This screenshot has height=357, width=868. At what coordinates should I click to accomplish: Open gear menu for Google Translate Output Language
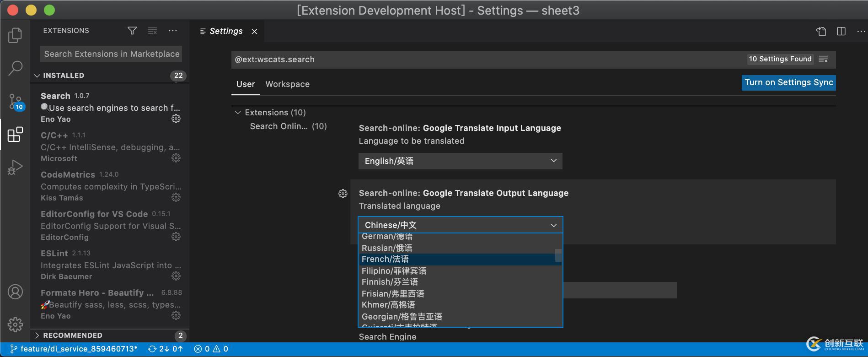pyautogui.click(x=343, y=194)
